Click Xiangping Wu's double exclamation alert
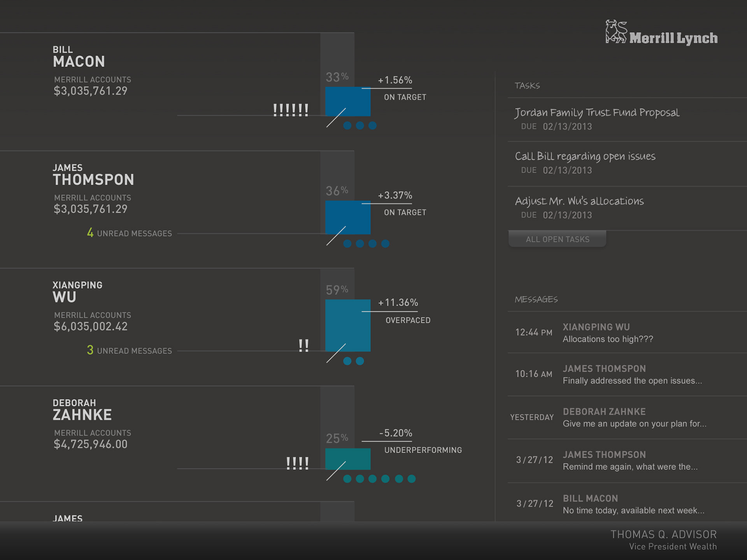The height and width of the screenshot is (560, 747). (303, 345)
